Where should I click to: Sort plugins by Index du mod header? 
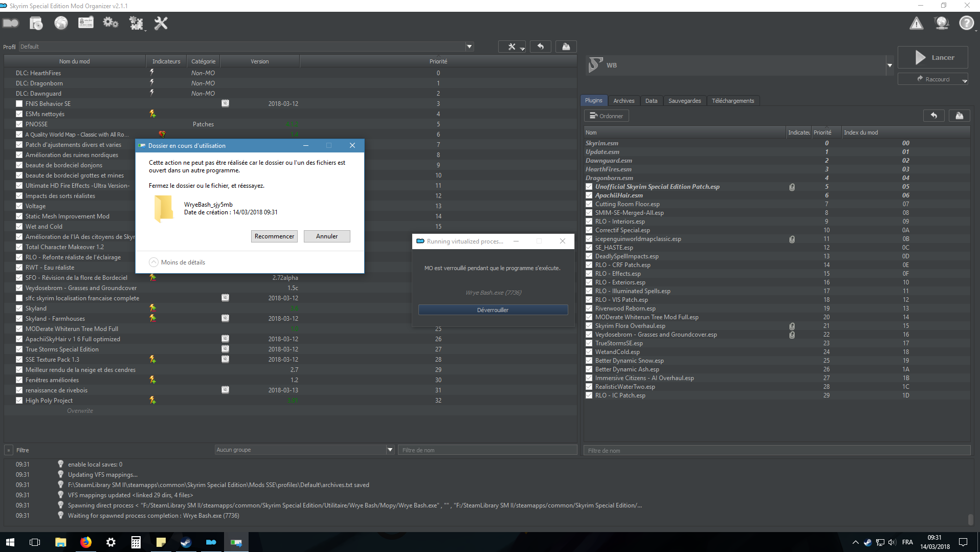point(905,133)
